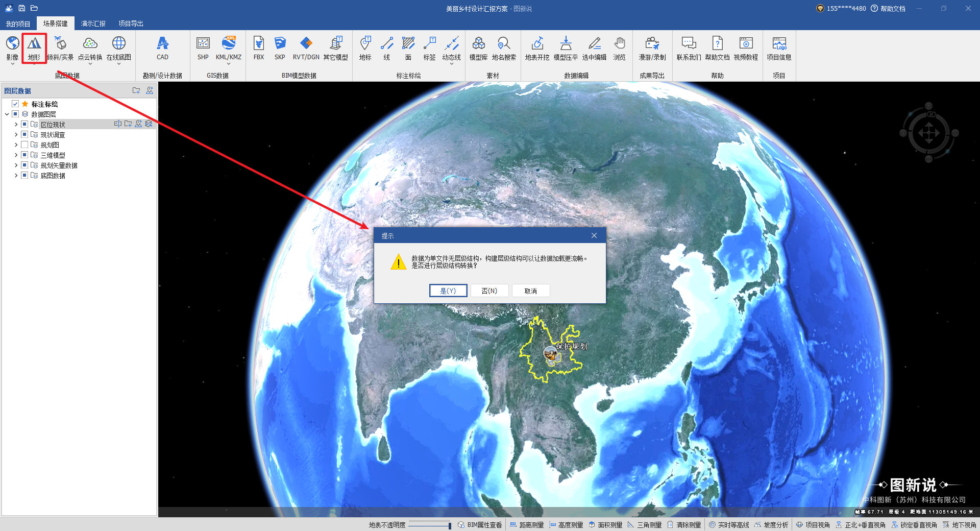Screen dimensions: 980x531
Task: Click 取消 in the prompt dialog
Action: [530, 291]
